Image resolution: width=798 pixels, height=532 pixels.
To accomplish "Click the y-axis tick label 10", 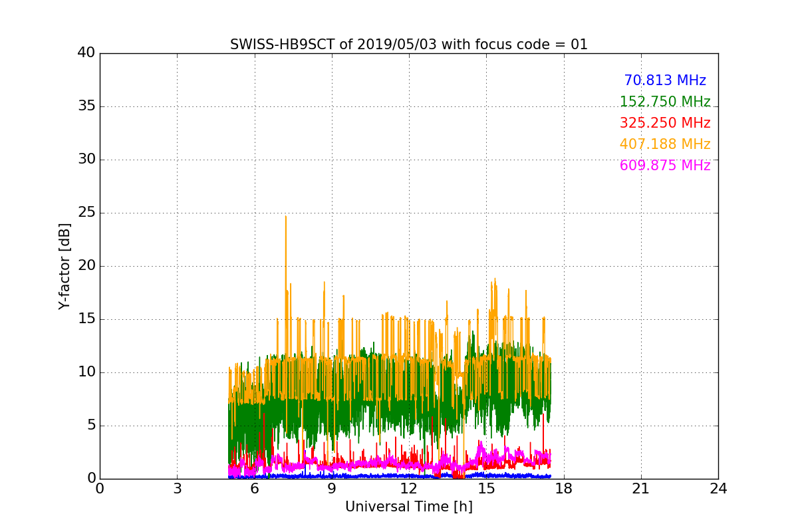I will pyautogui.click(x=86, y=372).
